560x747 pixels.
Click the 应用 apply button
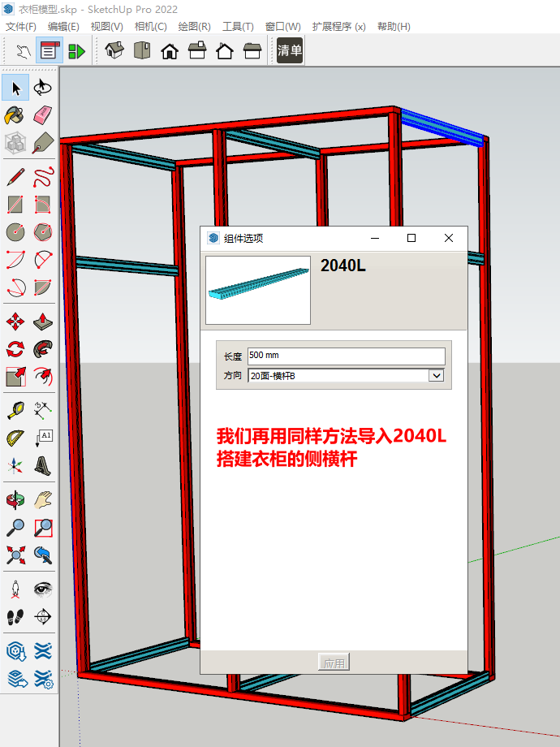coord(334,663)
